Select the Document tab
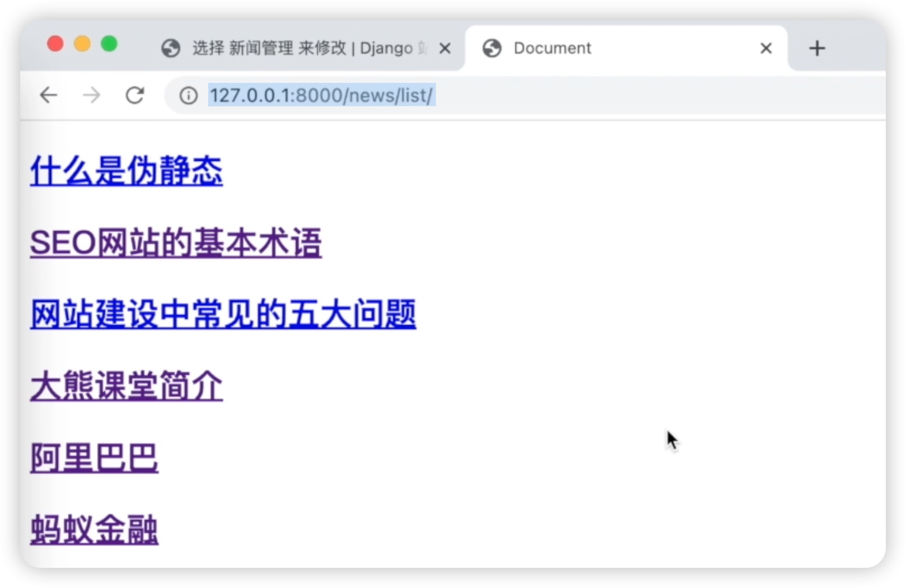The image size is (906, 588). 626,48
